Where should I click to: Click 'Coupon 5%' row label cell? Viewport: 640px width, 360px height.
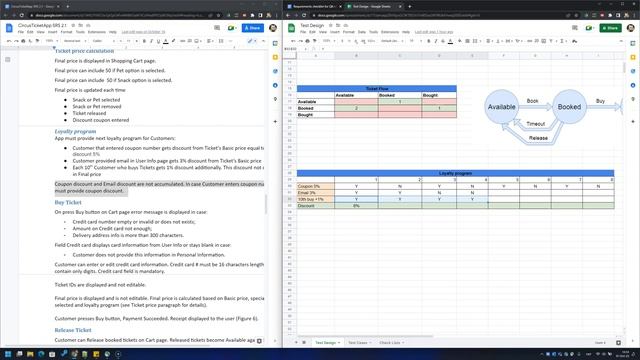click(316, 186)
